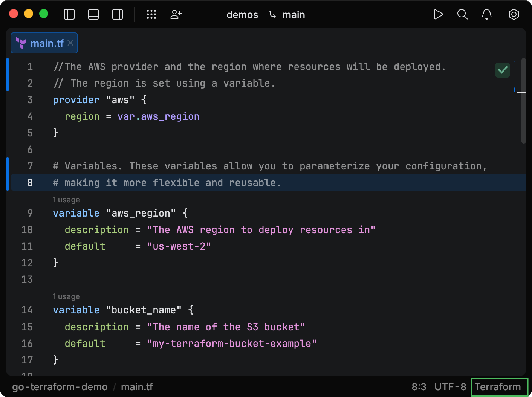Close the main.tf tab
The height and width of the screenshot is (397, 532).
click(x=70, y=43)
